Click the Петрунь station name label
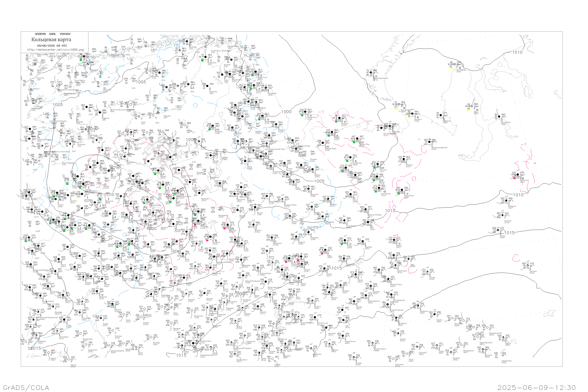The image size is (588, 392). tap(409, 165)
